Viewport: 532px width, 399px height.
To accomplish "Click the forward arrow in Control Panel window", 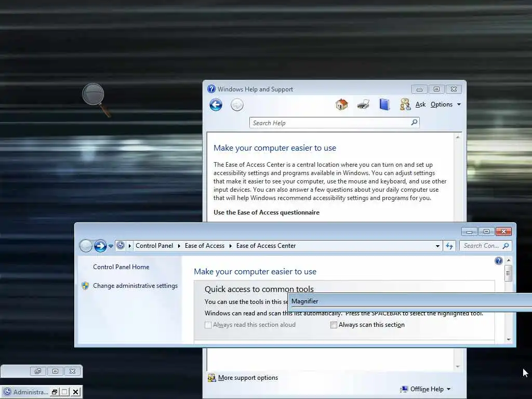I will tap(100, 246).
